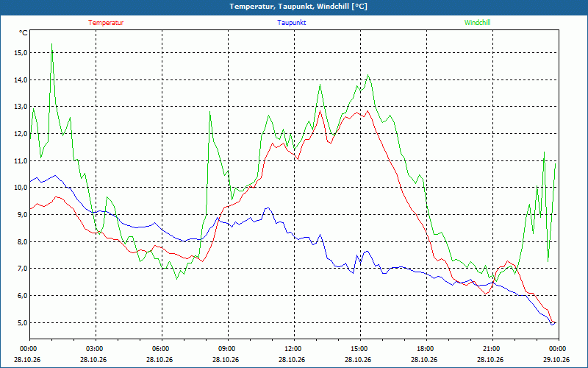Viewport: 588px width, 368px height.
Task: Click the 06:00 time axis label
Action: coord(162,349)
